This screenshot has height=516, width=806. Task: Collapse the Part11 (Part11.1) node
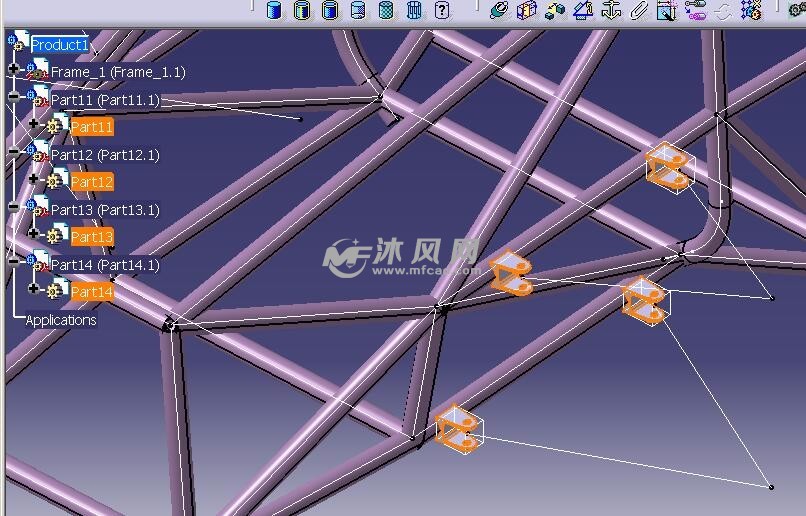coord(14,96)
